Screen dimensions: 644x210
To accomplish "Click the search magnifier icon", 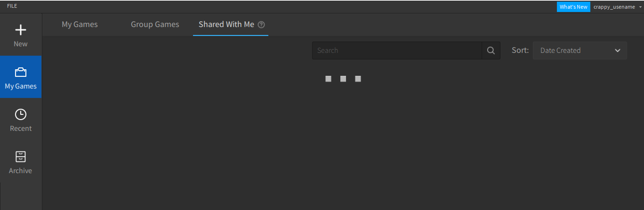I will tap(491, 51).
